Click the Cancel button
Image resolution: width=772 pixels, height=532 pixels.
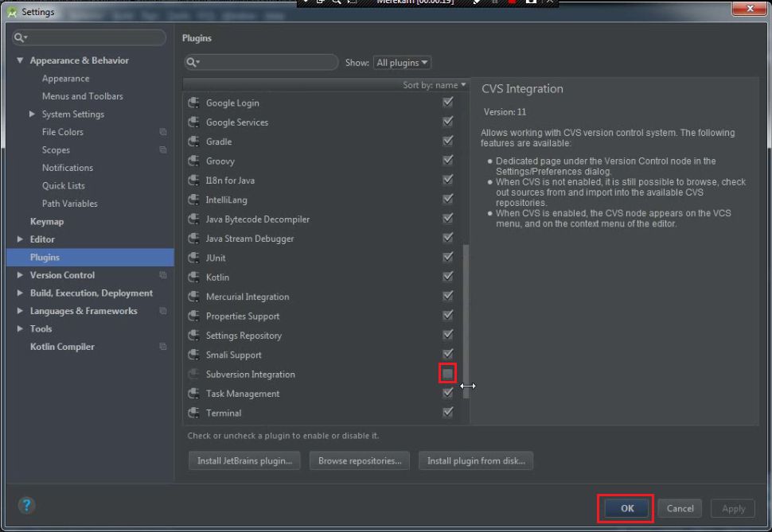coord(680,508)
